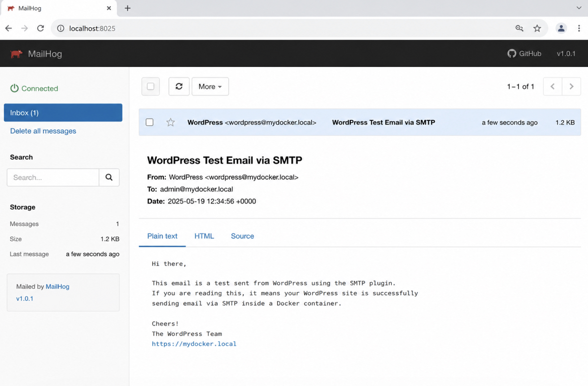Image resolution: width=588 pixels, height=386 pixels.
Task: Click the zoom indicator in address bar
Action: tap(519, 28)
